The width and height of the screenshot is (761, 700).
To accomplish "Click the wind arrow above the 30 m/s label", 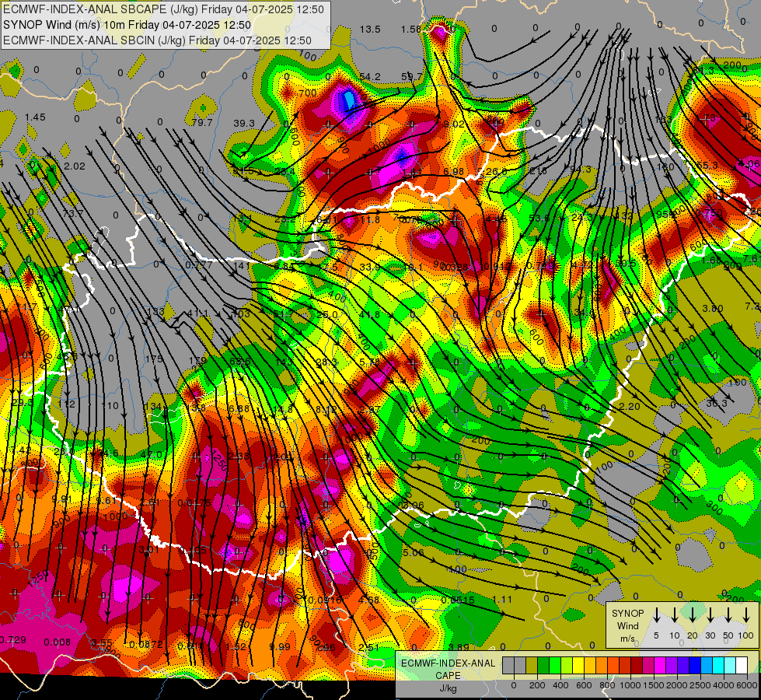I will [710, 615].
